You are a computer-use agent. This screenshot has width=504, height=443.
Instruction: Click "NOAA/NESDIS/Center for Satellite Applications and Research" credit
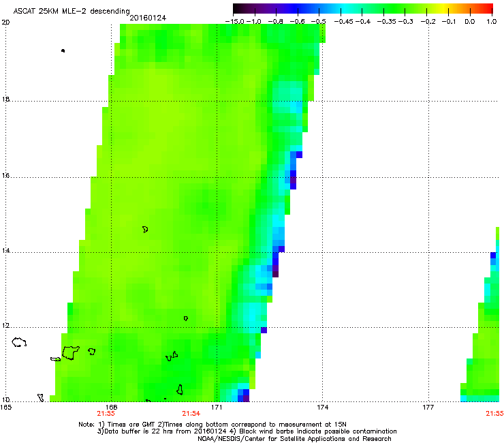[294, 439]
